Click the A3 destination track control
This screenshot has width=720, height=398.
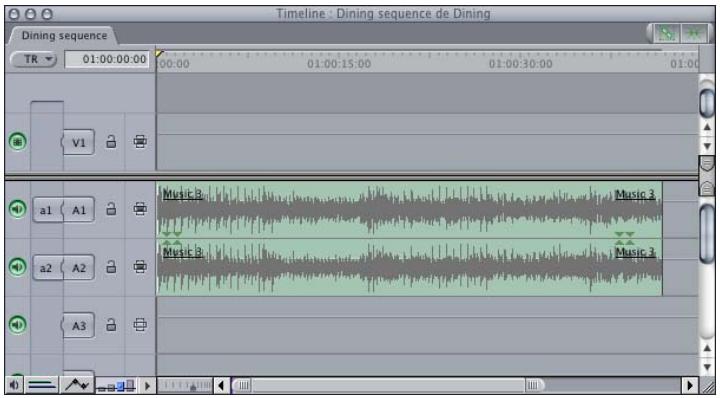click(79, 325)
